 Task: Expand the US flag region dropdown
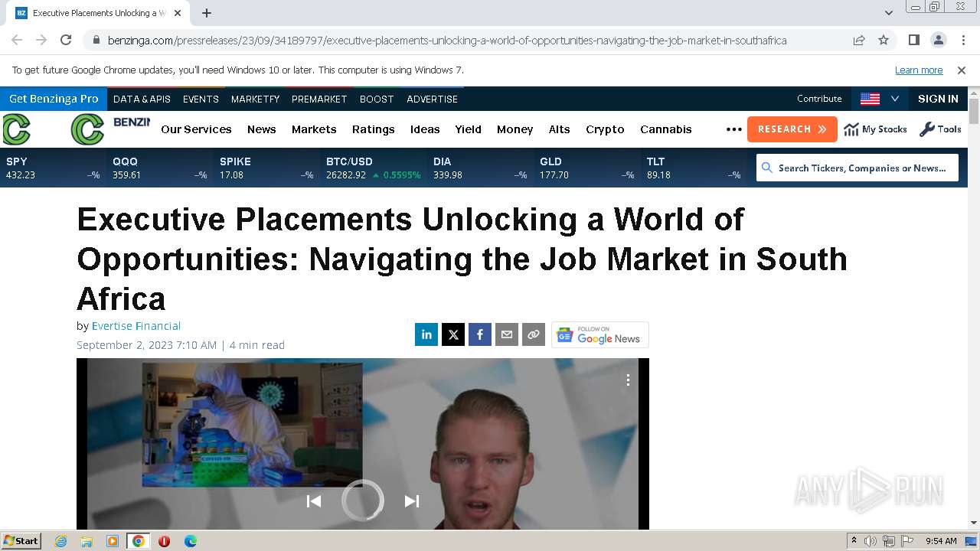(x=880, y=99)
